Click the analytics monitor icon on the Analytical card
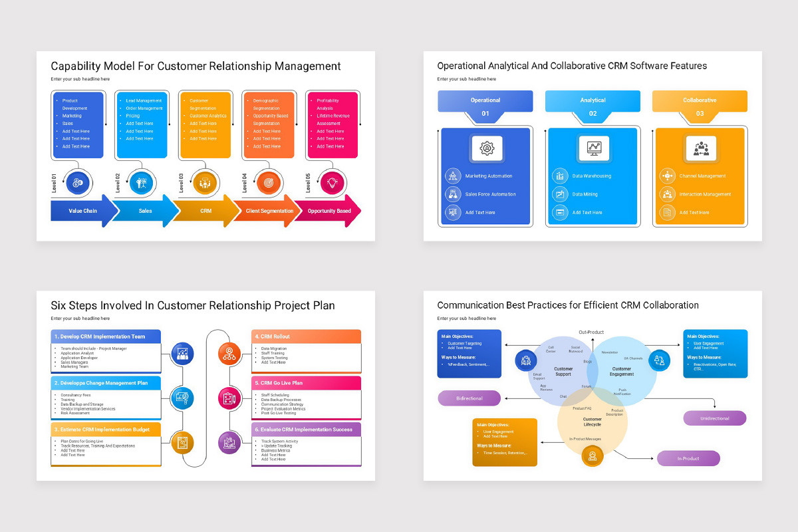 594,148
